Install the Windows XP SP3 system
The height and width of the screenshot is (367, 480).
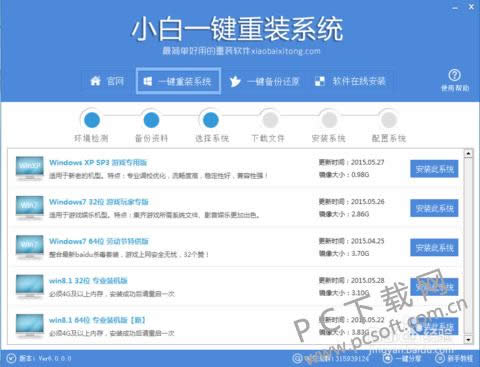[x=434, y=169]
